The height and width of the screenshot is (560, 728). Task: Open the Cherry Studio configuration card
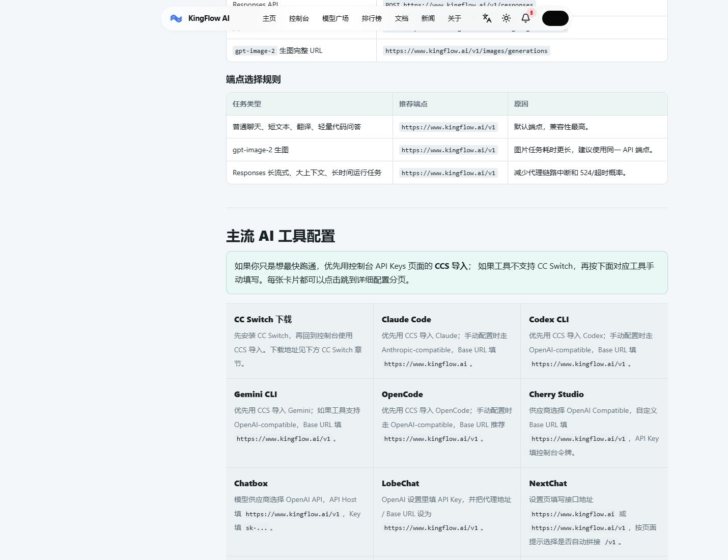pos(594,423)
